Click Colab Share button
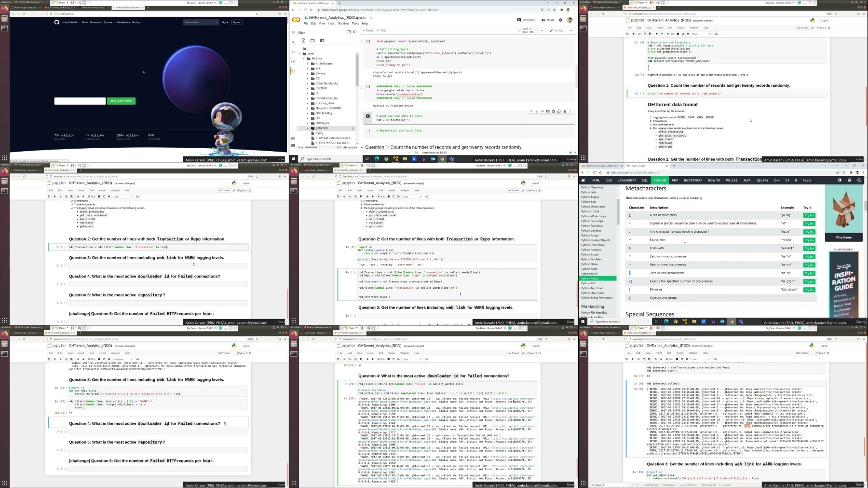The width and height of the screenshot is (868, 488). [548, 20]
